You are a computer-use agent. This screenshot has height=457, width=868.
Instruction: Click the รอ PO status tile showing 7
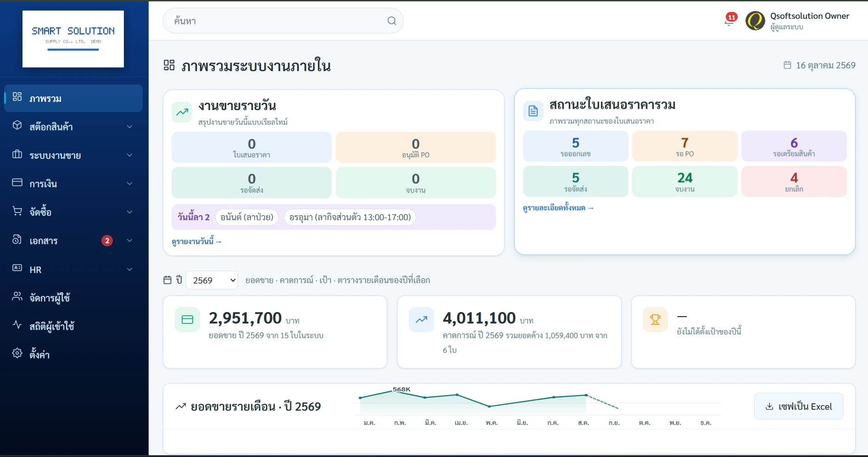685,146
